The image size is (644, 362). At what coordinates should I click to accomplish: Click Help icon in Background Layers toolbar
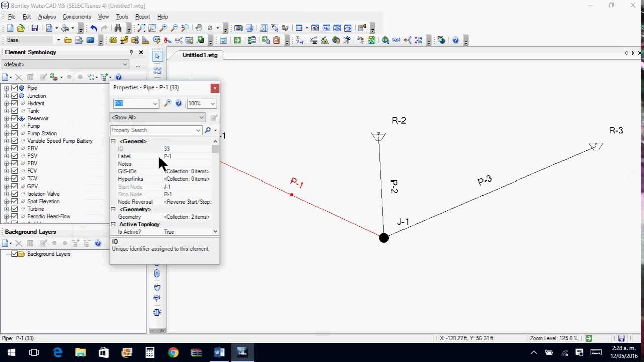pyautogui.click(x=98, y=243)
